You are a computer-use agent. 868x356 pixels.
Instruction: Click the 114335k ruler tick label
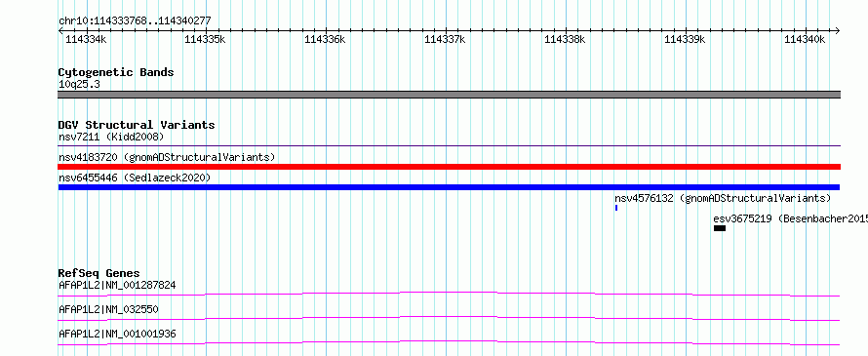tap(205, 39)
